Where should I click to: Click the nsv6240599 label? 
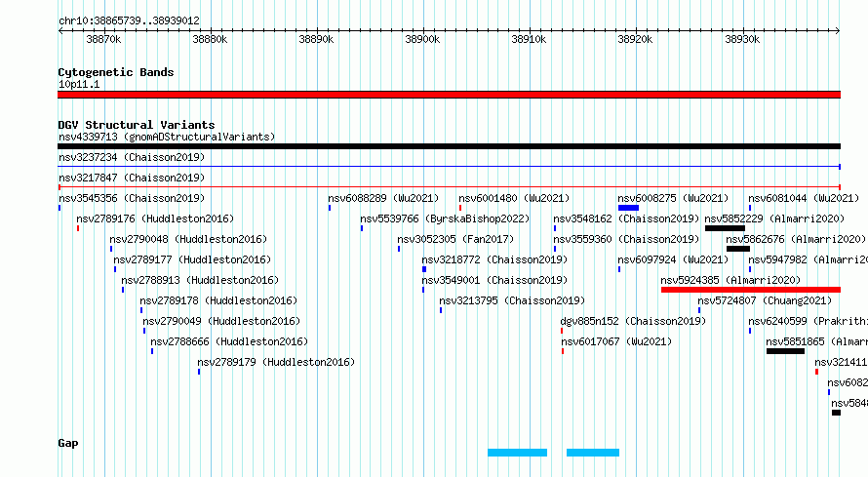click(809, 321)
